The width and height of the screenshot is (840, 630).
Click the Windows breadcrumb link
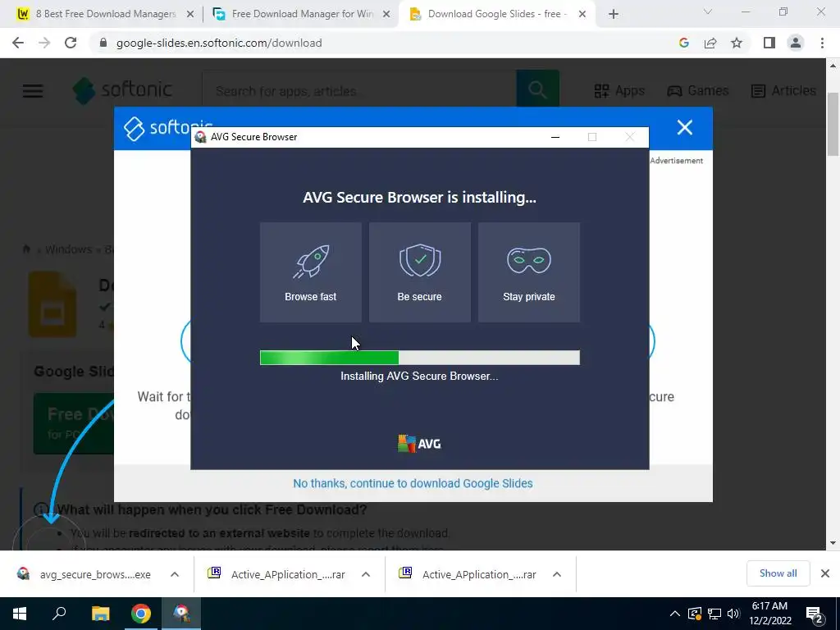[x=69, y=249]
